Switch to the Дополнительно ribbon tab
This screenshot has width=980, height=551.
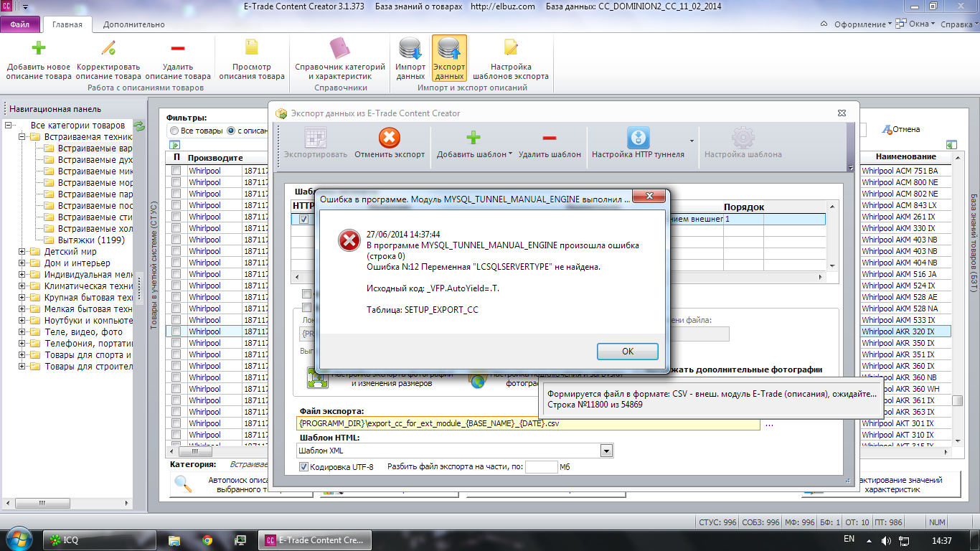133,24
